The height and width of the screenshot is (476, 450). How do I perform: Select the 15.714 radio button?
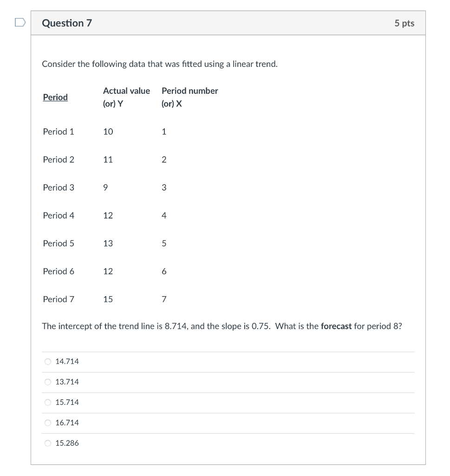[47, 402]
